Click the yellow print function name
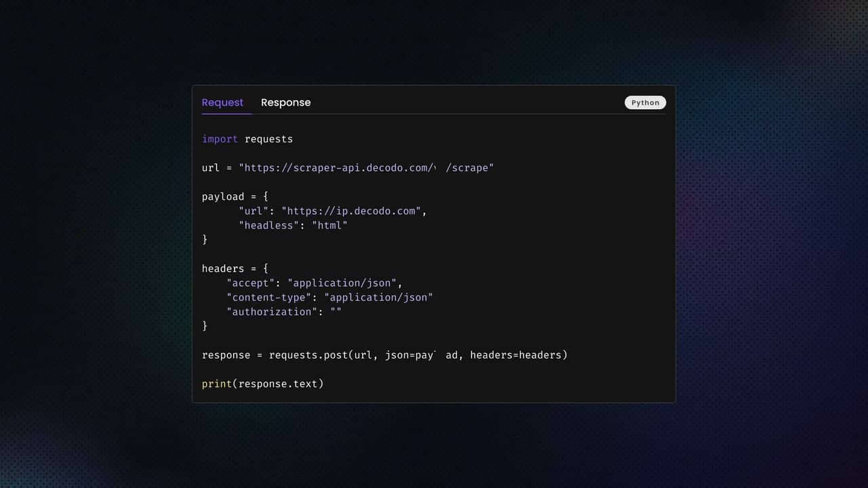The height and width of the screenshot is (488, 868). click(217, 384)
